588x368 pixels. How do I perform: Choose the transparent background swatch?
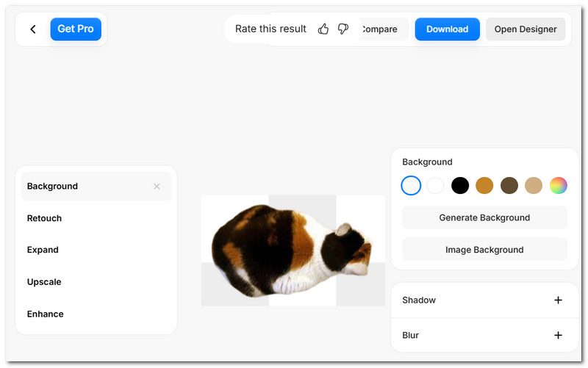click(x=411, y=186)
